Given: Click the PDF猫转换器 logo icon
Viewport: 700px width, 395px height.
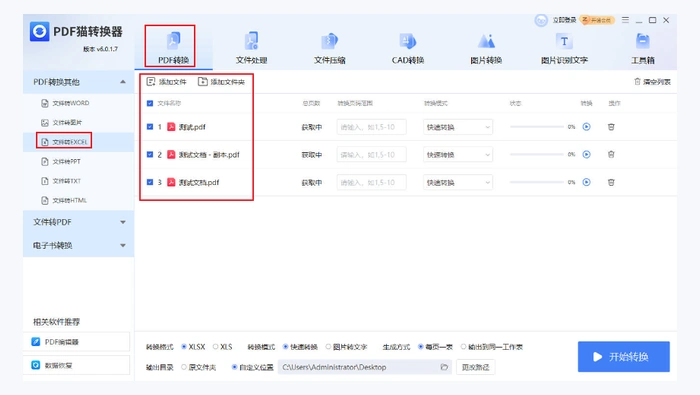Looking at the screenshot, I should 39,31.
